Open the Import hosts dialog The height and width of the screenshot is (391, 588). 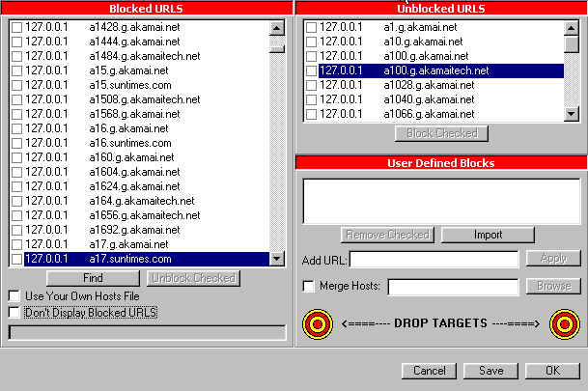[x=488, y=235]
